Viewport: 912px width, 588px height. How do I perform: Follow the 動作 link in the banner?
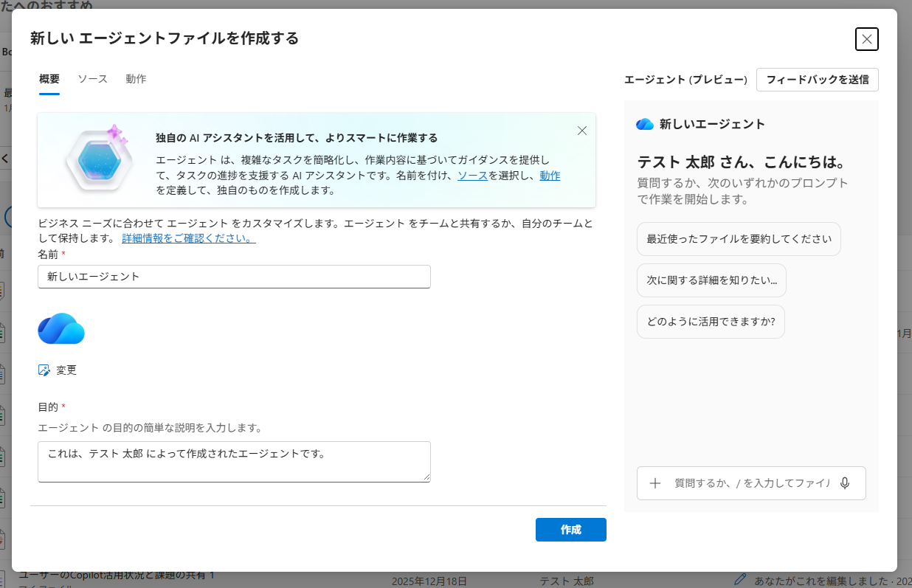550,176
